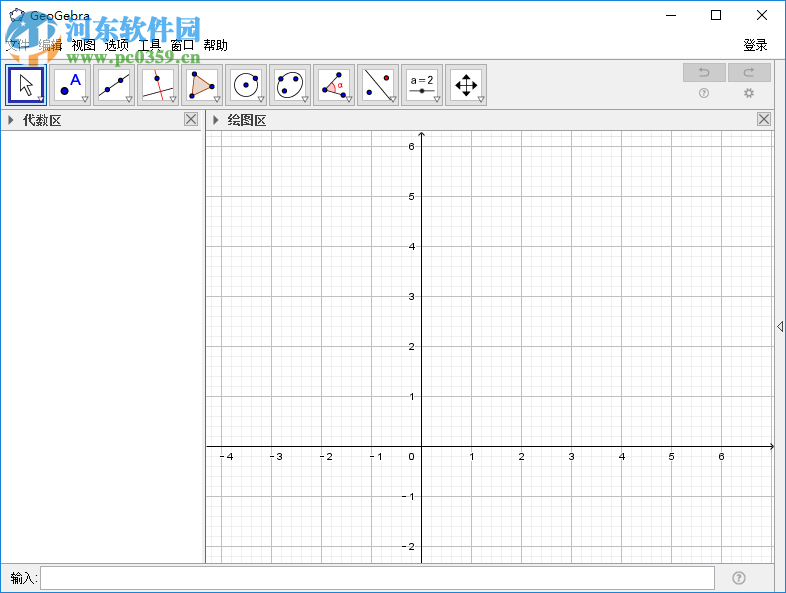Select the Line through two points tool
786x593 pixels.
(114, 85)
